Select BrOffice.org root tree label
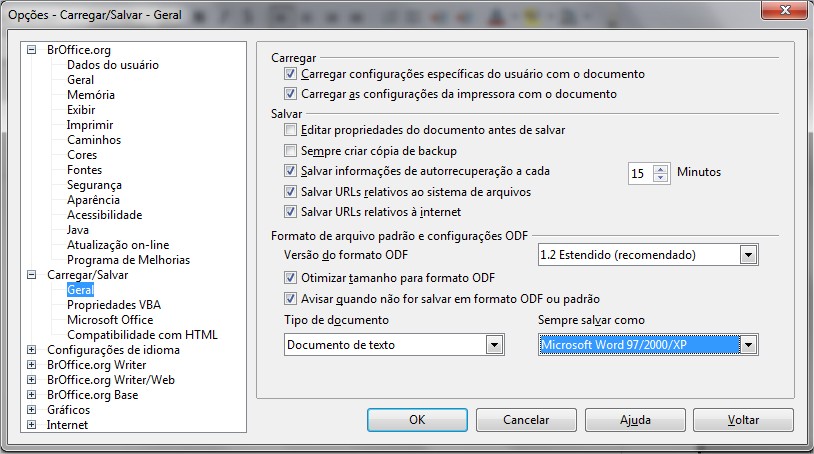This screenshot has width=814, height=454. [x=79, y=50]
